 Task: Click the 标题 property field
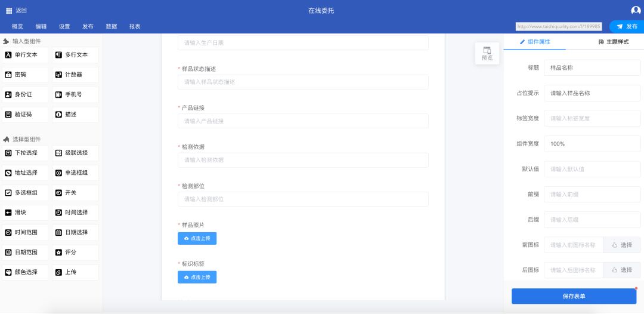point(592,68)
